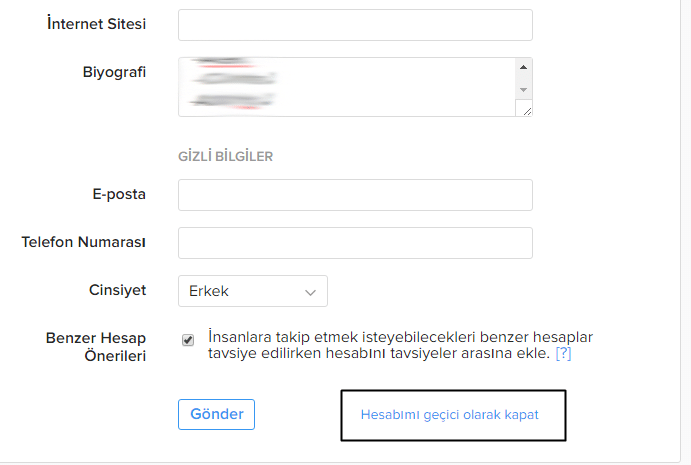The image size is (691, 465).
Task: Click the Telefon Numarası label
Action: 84,242
